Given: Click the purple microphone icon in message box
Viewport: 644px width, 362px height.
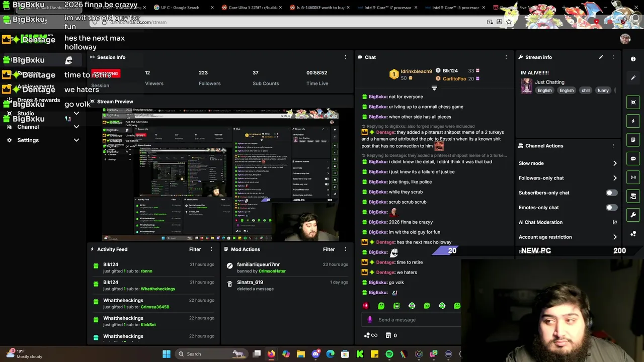Looking at the screenshot, I should click(x=370, y=320).
